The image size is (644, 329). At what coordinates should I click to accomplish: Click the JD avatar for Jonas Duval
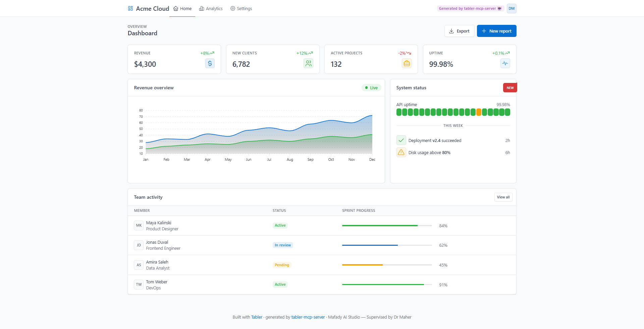click(139, 245)
